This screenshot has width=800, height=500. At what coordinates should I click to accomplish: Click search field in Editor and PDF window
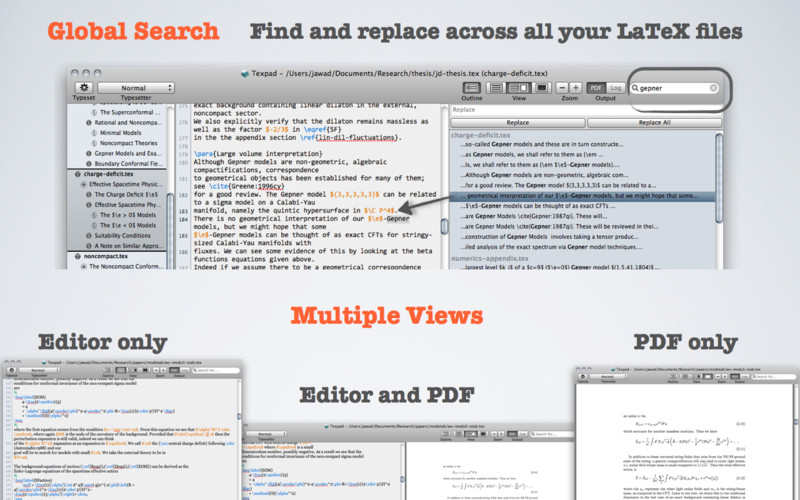[x=550, y=434]
